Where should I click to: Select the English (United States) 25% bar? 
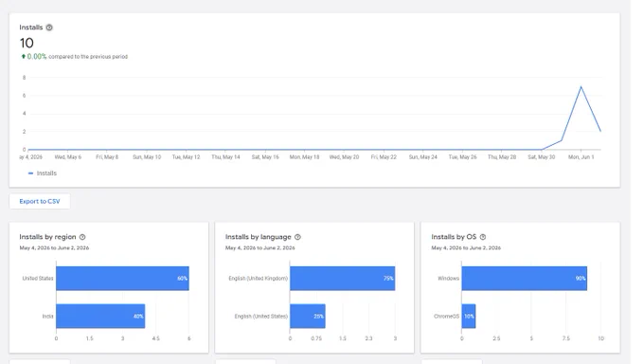click(308, 317)
